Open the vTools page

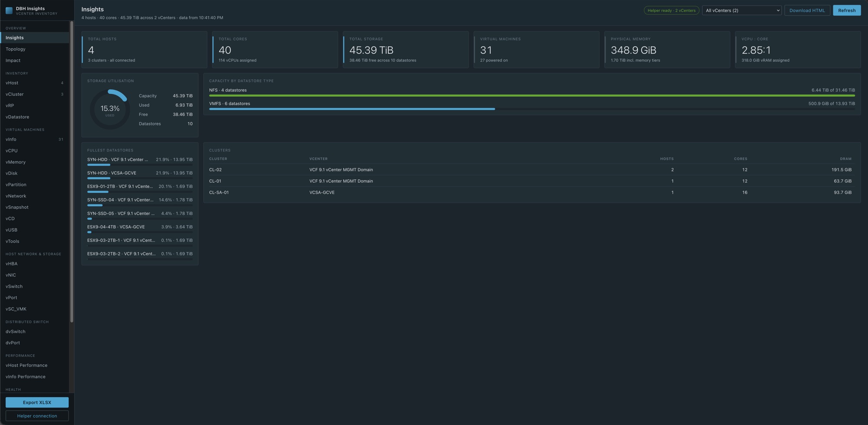tap(35, 241)
